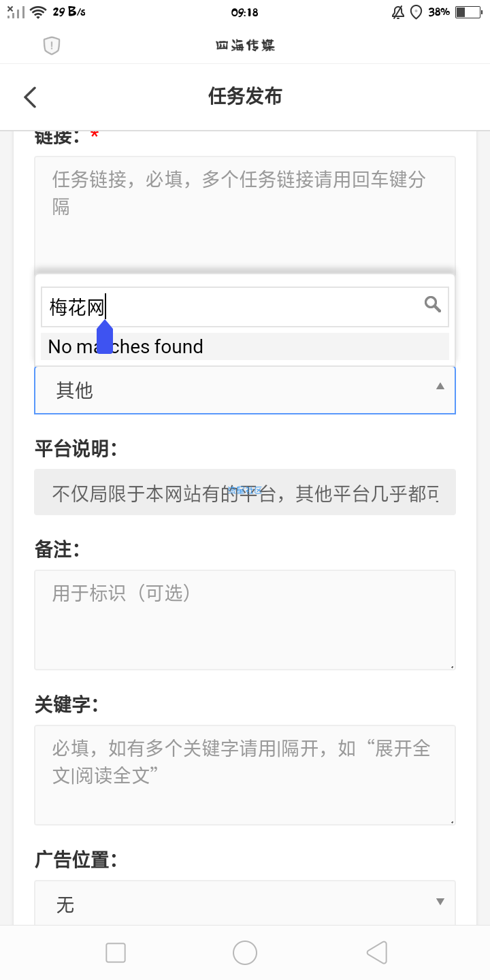490x980 pixels.
Task: Tap the Android back triangle button
Action: click(376, 953)
